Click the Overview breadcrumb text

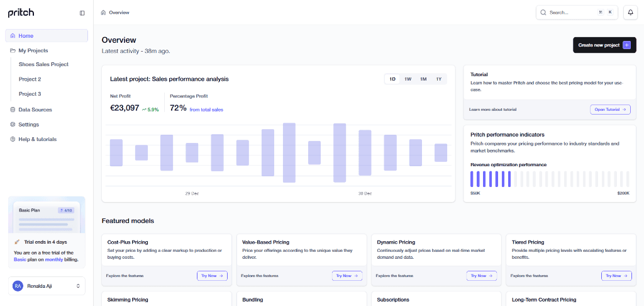click(x=119, y=13)
